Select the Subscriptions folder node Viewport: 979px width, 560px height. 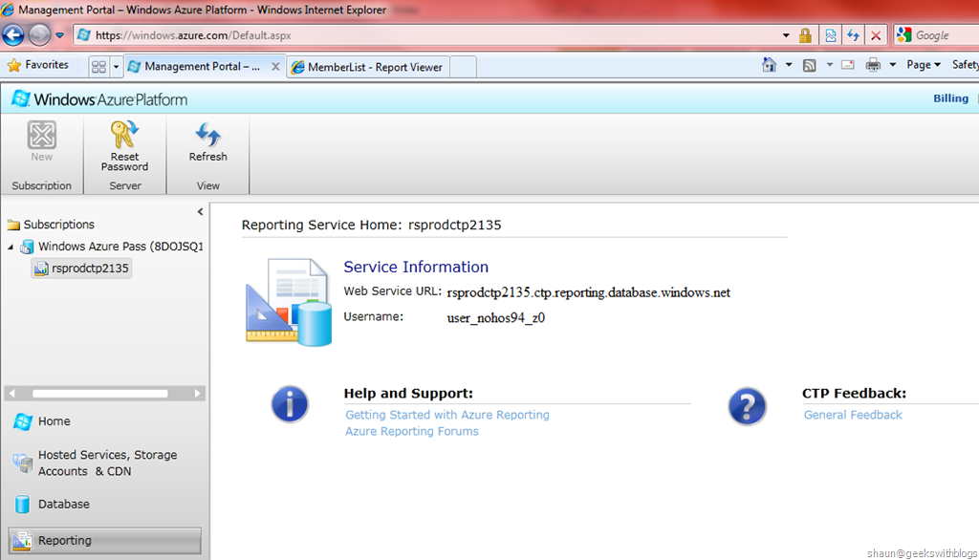click(x=51, y=225)
